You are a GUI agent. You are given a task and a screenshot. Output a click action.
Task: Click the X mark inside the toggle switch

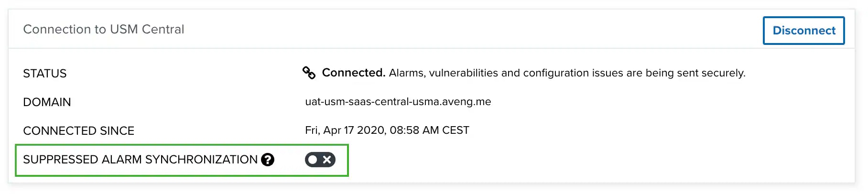coord(327,160)
